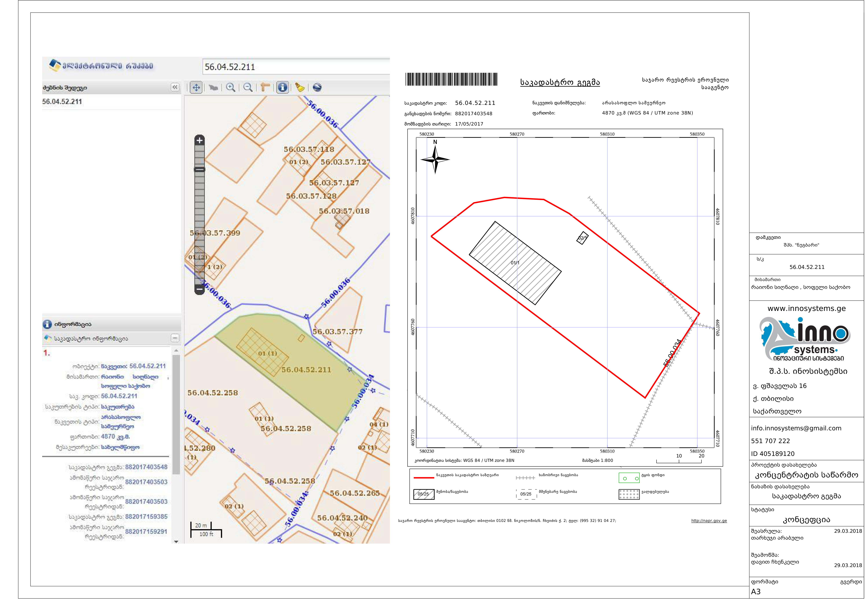This screenshot has width=868, height=611.
Task: Click the highlighted green parcel label 56.04.52.211
Action: click(x=306, y=370)
